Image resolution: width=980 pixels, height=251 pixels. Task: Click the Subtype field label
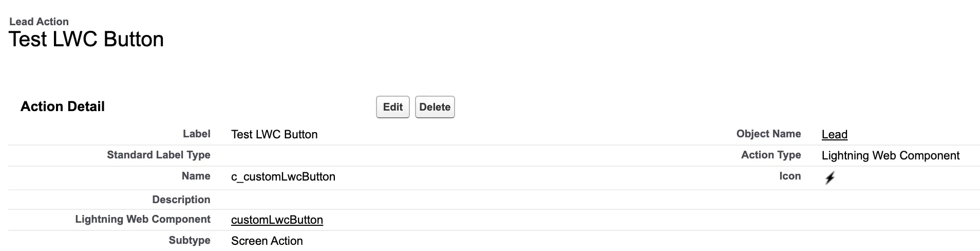click(190, 241)
